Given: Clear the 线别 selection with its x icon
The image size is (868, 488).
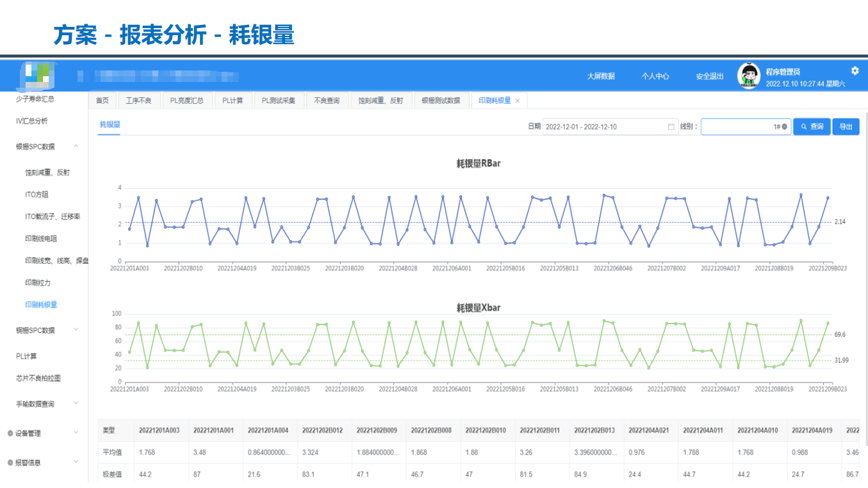Looking at the screenshot, I should (x=784, y=127).
